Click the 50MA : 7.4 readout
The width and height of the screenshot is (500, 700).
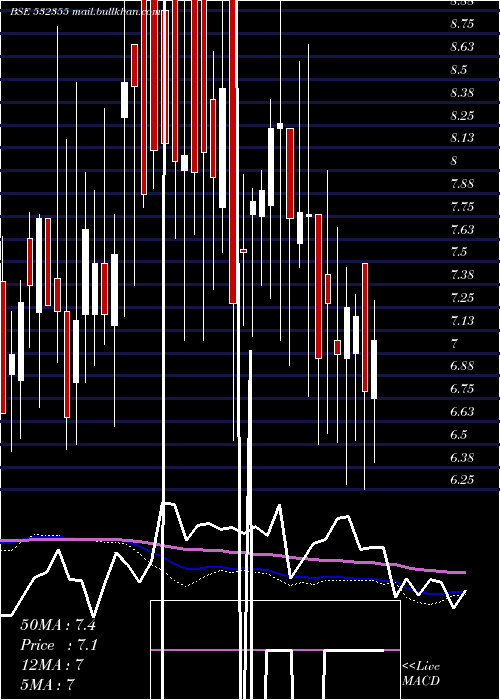(x=58, y=625)
